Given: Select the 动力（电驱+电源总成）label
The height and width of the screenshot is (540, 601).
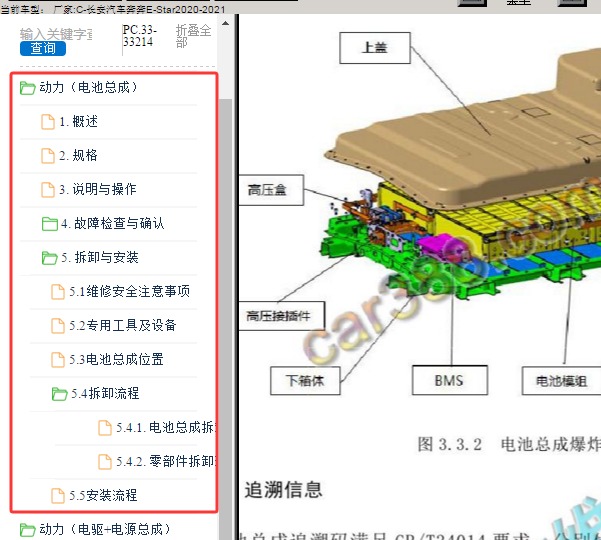Looking at the screenshot, I should (105, 529).
